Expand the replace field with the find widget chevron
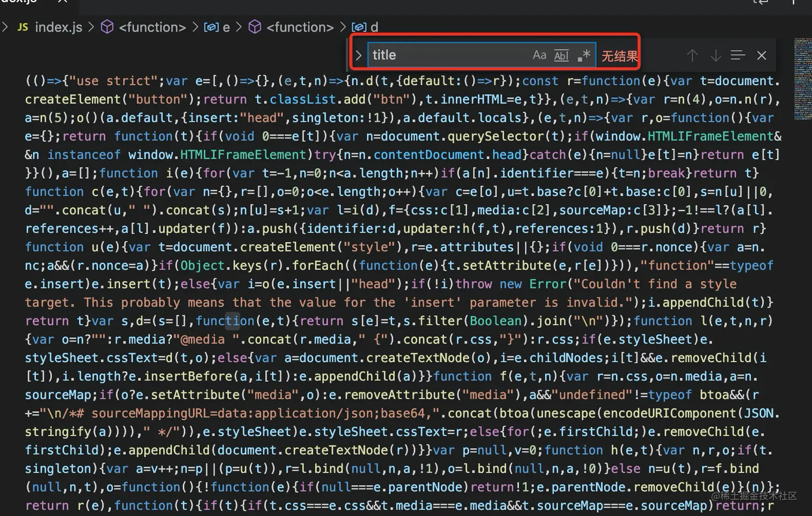 pyautogui.click(x=359, y=55)
